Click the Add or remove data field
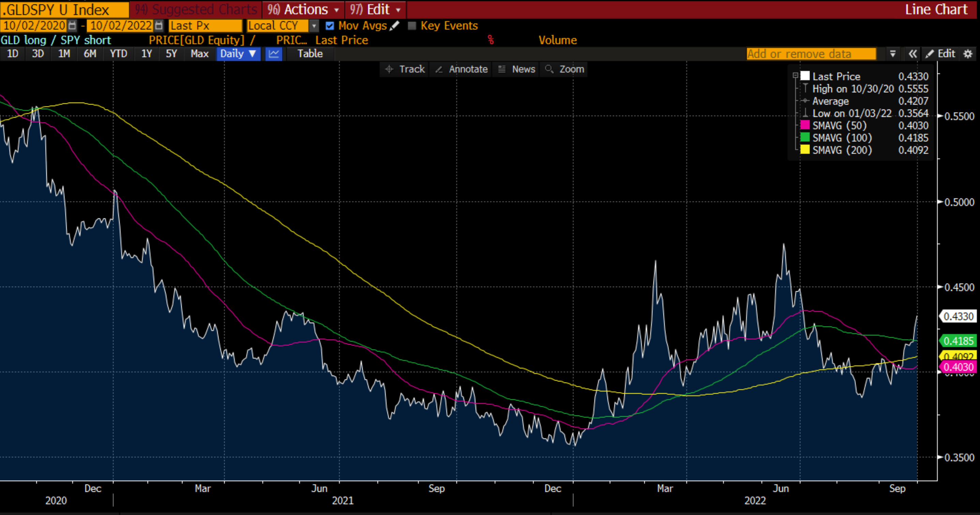Viewport: 980px width, 515px height. tap(811, 54)
